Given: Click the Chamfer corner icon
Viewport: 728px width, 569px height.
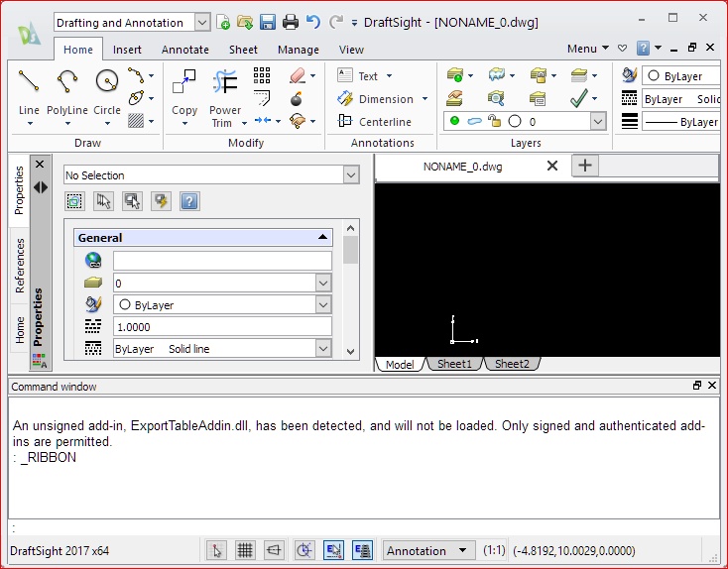Looking at the screenshot, I should pos(262,98).
